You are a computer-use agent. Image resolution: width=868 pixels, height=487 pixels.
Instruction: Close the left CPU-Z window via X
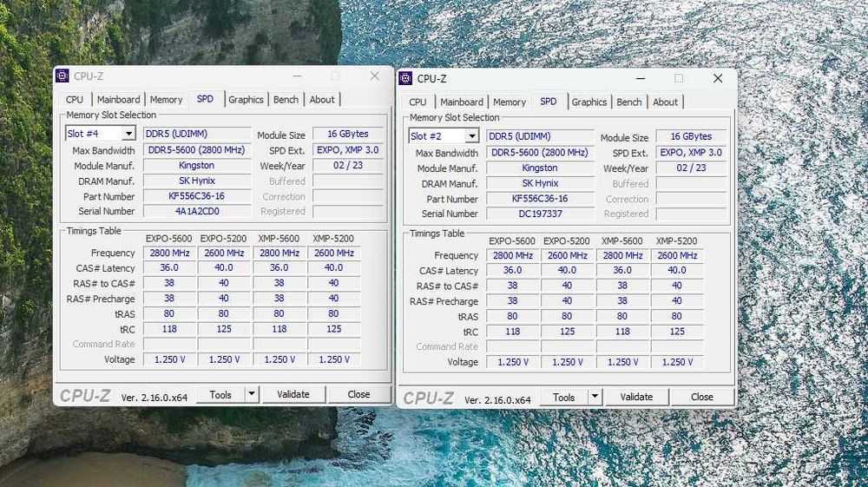tap(375, 76)
